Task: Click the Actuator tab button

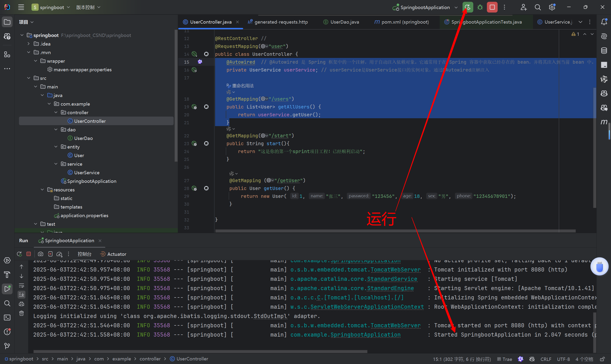Action: [x=113, y=254]
